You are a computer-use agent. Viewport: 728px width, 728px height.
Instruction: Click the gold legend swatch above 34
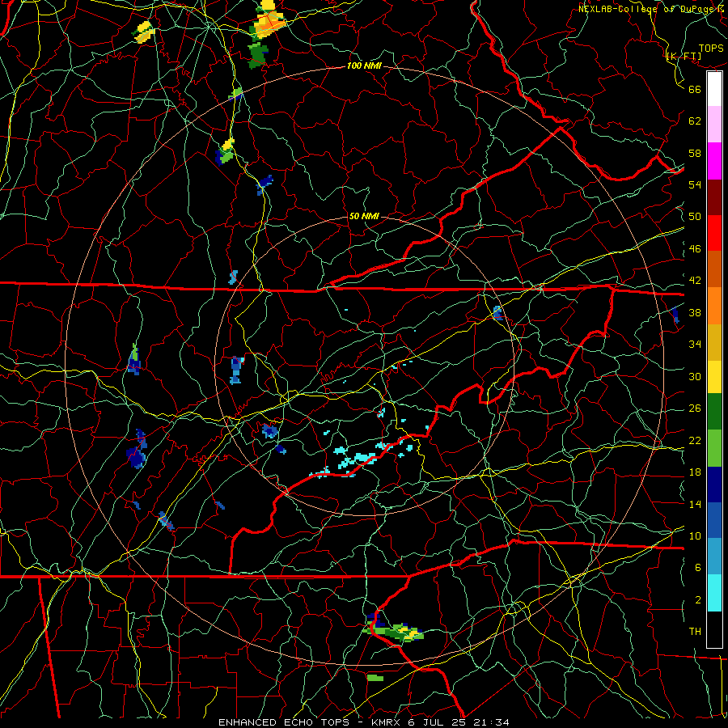pyautogui.click(x=714, y=342)
